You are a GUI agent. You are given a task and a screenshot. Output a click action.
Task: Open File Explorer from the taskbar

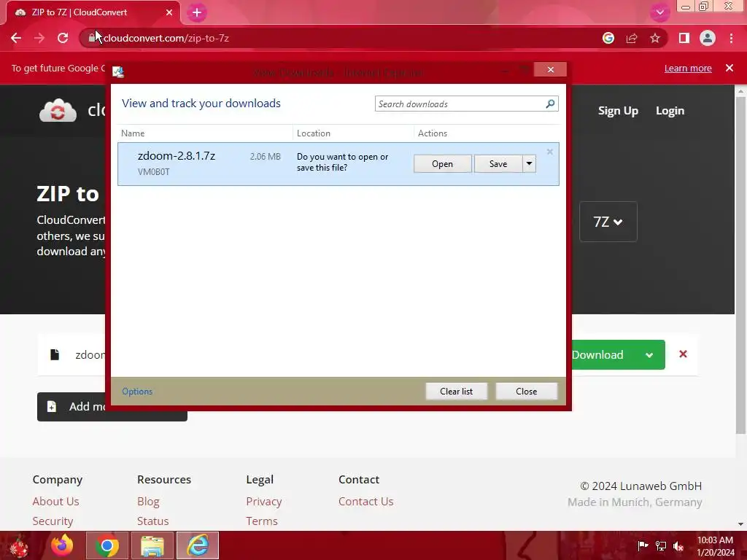(x=152, y=545)
